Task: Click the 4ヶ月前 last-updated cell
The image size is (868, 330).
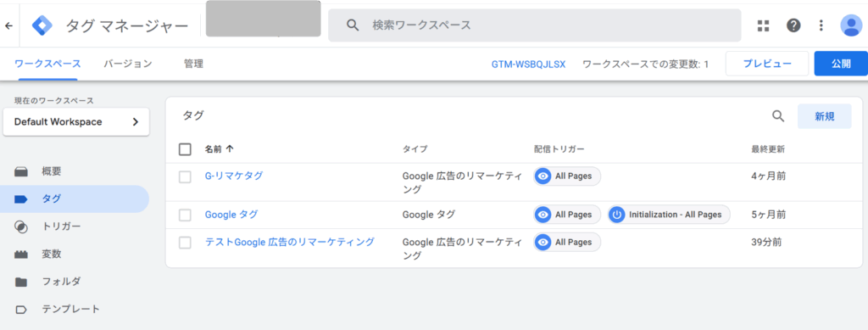Action: pyautogui.click(x=768, y=176)
